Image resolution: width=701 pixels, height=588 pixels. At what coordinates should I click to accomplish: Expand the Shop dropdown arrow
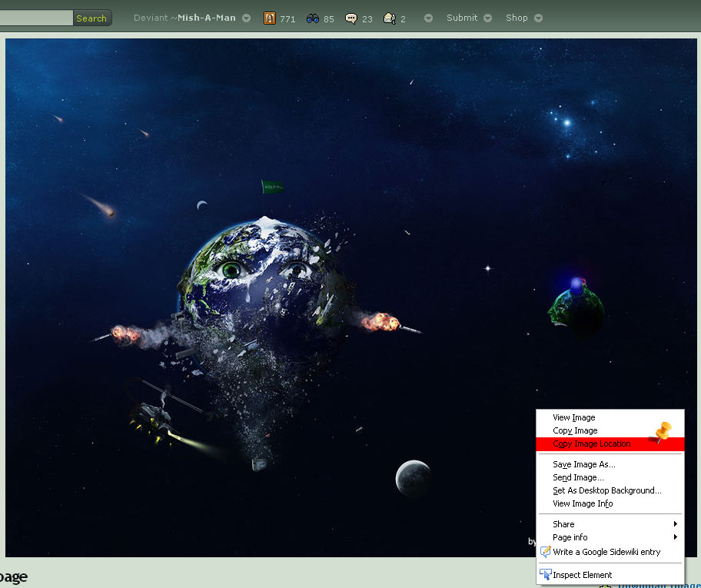tap(539, 18)
